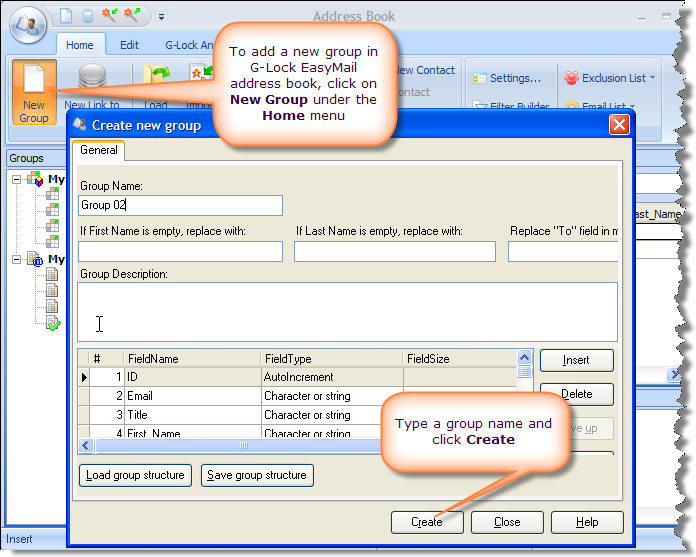The width and height of the screenshot is (696, 557).
Task: Click the field table horizontal scrollbar thumb
Action: [239, 445]
